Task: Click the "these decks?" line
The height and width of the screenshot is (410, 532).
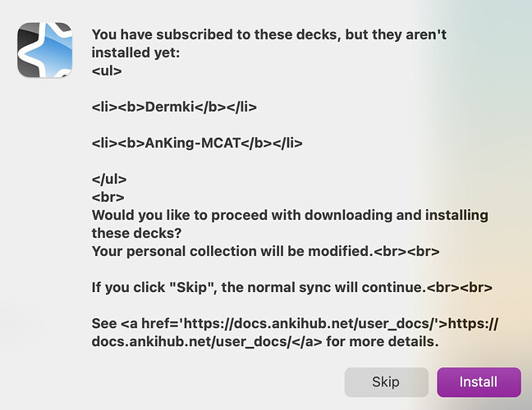Action: [136, 233]
